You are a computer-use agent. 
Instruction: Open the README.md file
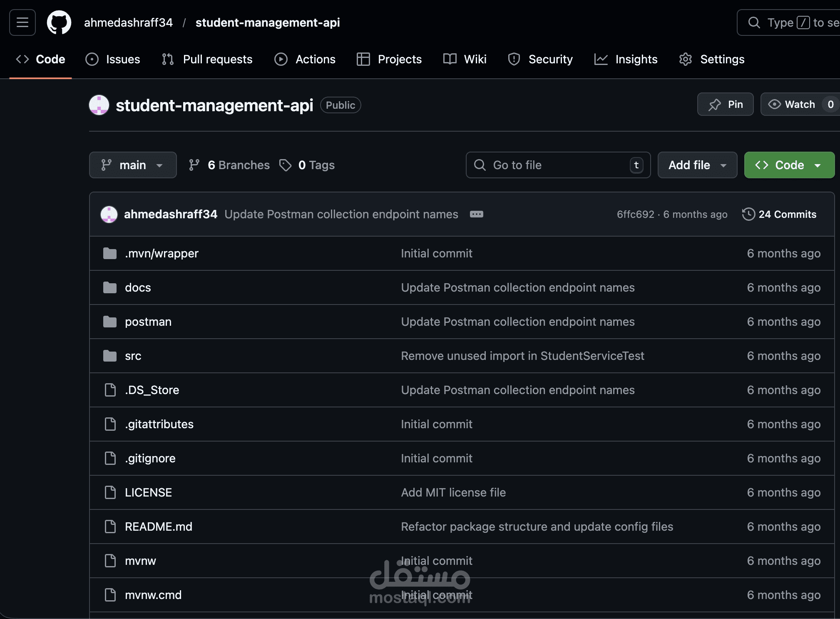pyautogui.click(x=158, y=527)
